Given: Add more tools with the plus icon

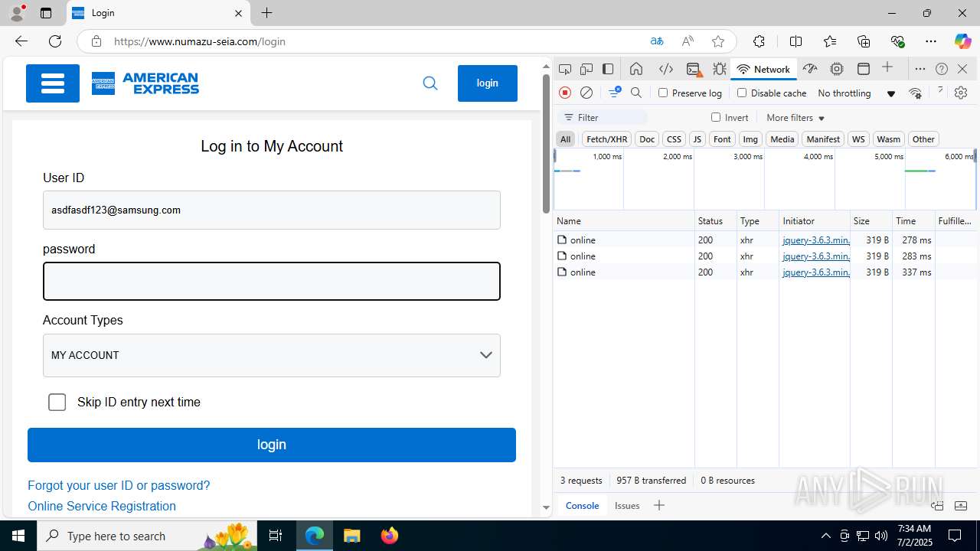Looking at the screenshot, I should [x=887, y=68].
